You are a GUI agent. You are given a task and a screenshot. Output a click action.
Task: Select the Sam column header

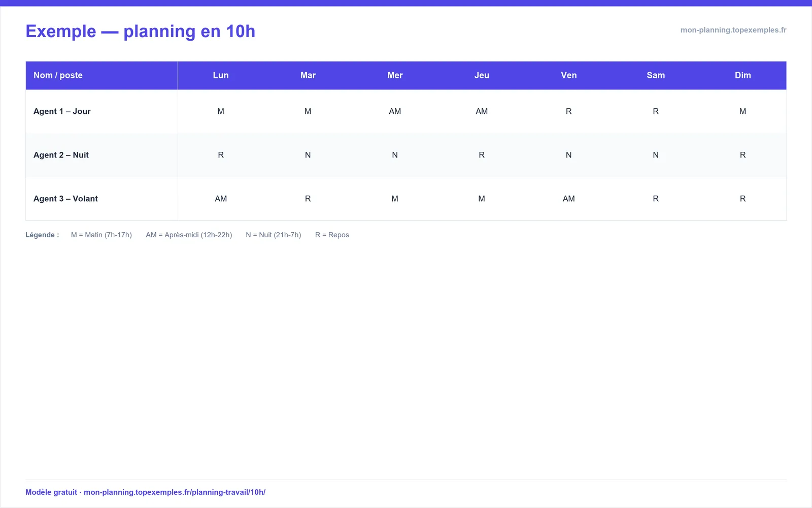pyautogui.click(x=656, y=75)
